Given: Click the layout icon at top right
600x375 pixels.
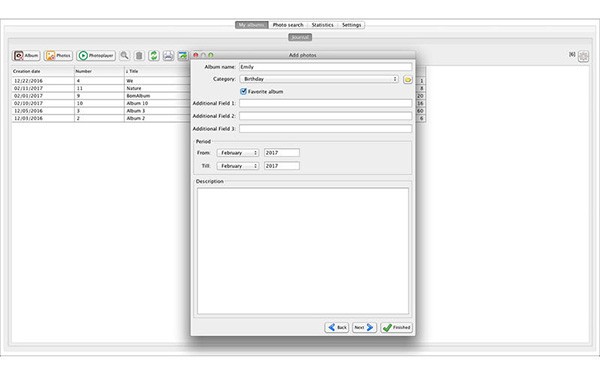Looking at the screenshot, I should pyautogui.click(x=584, y=56).
